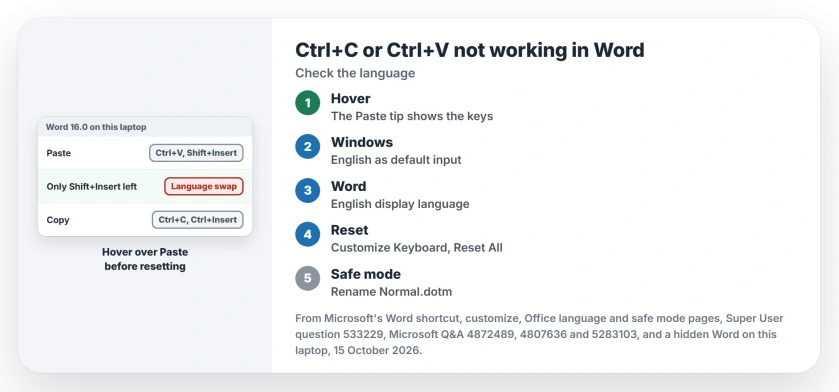Click the "Hover over Paste before resetting" caption
Viewport: 839px width, 392px height.
pos(145,259)
